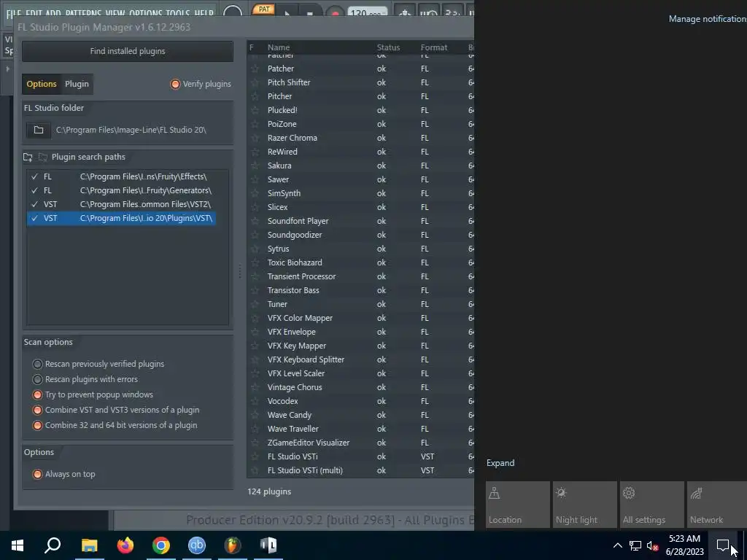Toggle the Location quick action tile
The width and height of the screenshot is (747, 560).
click(518, 505)
